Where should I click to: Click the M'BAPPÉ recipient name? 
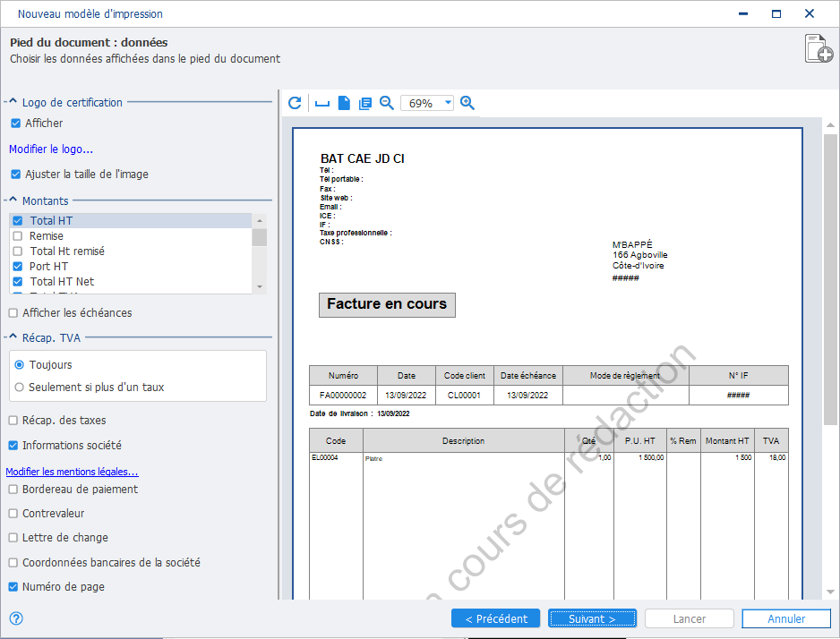click(632, 244)
